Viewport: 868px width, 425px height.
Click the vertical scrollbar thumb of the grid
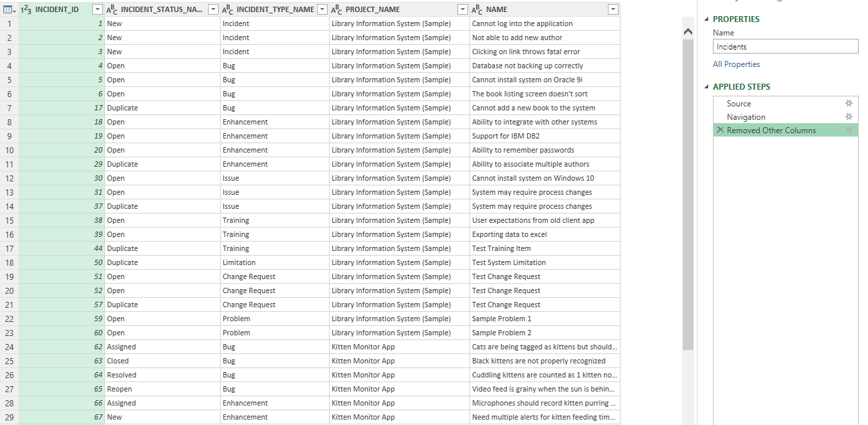coord(688,194)
